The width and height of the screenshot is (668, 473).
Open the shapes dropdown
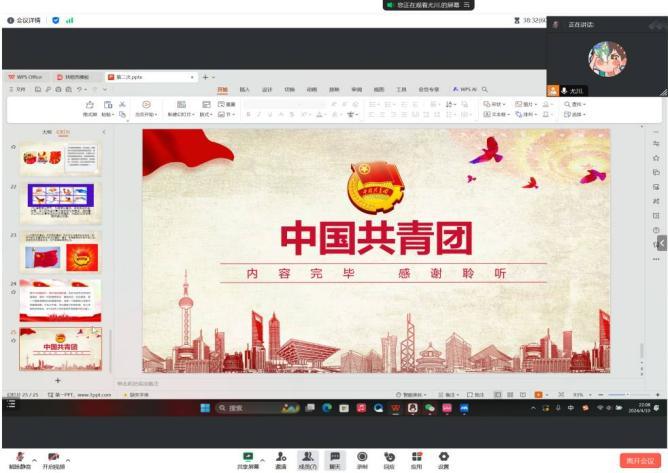point(494,104)
